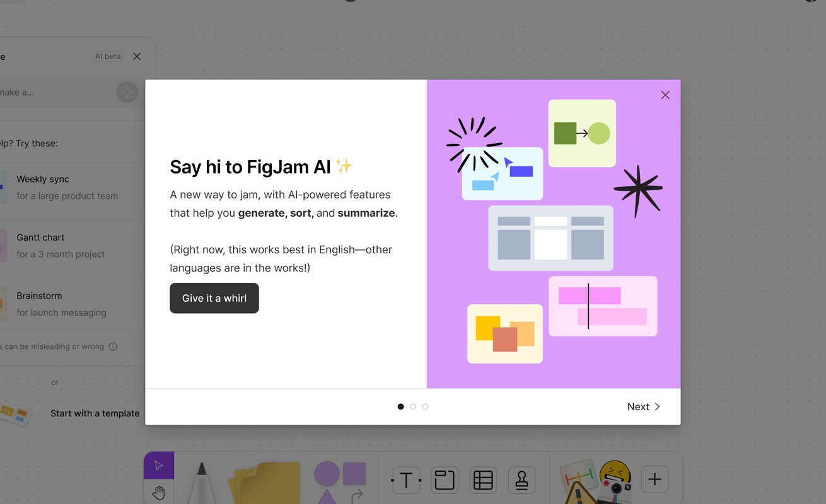Click the plus more tools button
826x504 pixels.
coord(654,479)
